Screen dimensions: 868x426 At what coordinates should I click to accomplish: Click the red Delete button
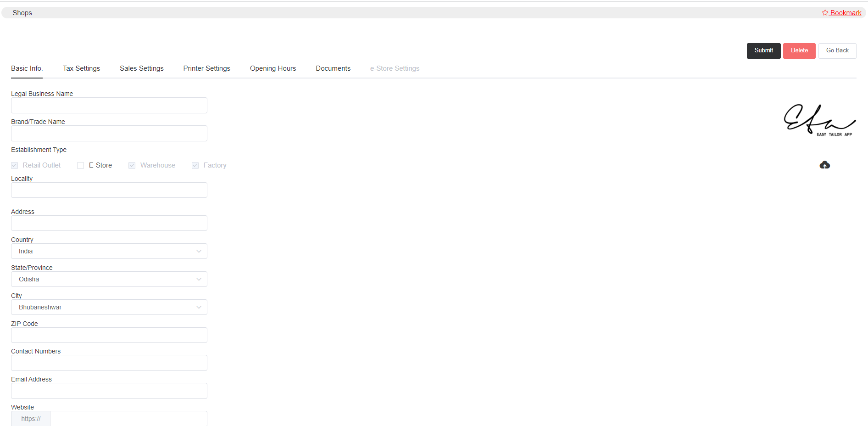799,50
